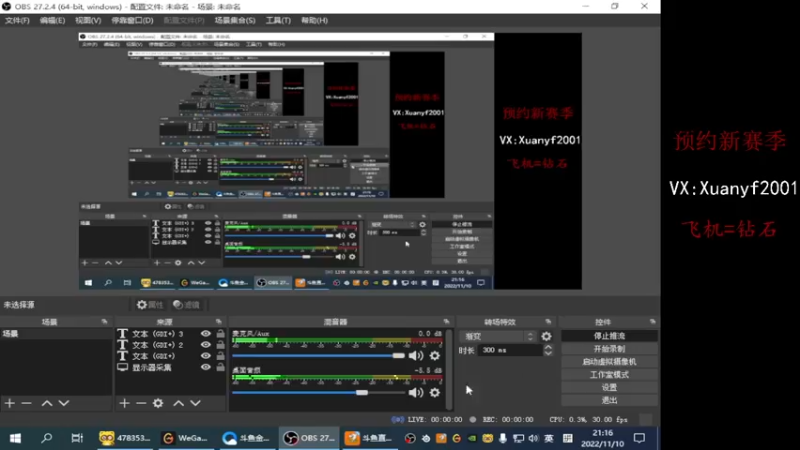Click the monitor icon of 显示器采集 source
This screenshot has height=450, width=800.
(x=122, y=367)
